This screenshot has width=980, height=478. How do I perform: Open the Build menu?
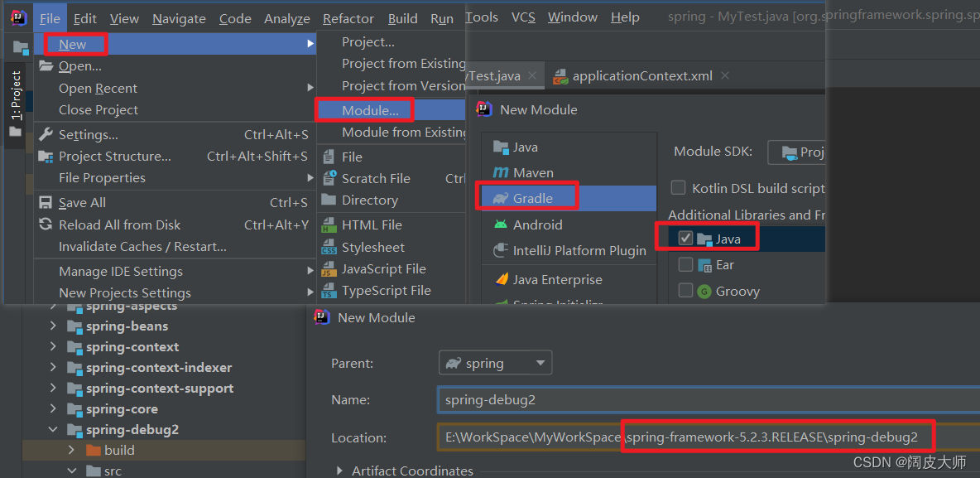click(402, 19)
